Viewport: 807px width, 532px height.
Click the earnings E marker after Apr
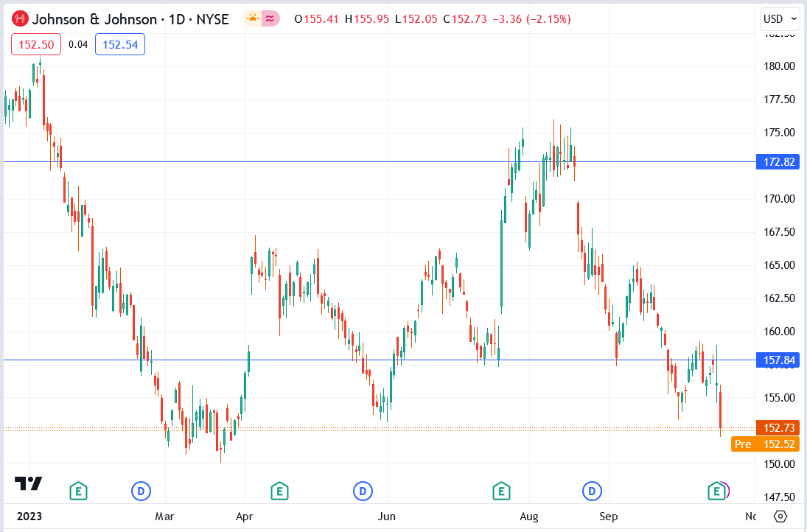coord(279,491)
